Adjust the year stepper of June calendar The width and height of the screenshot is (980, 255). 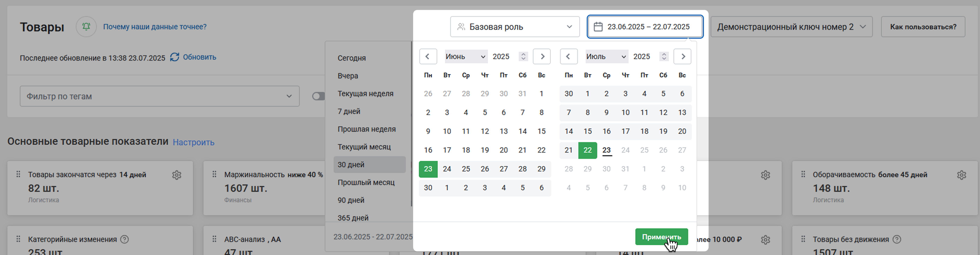tap(523, 57)
